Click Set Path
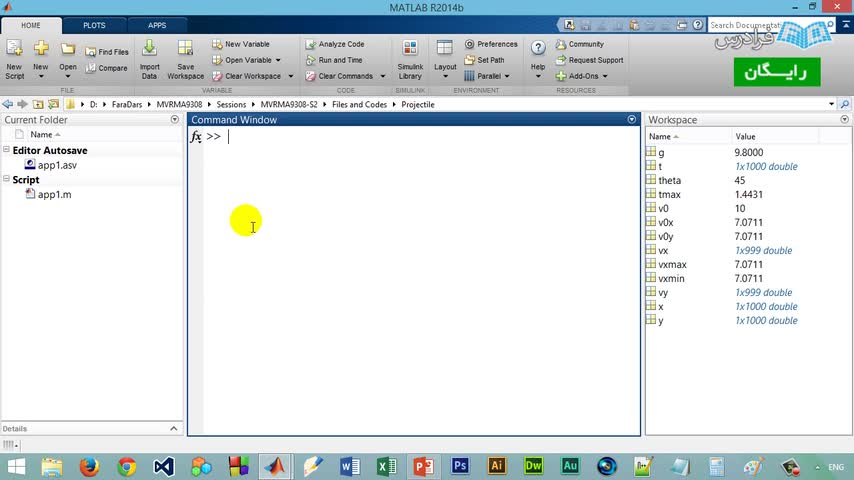 [x=484, y=60]
